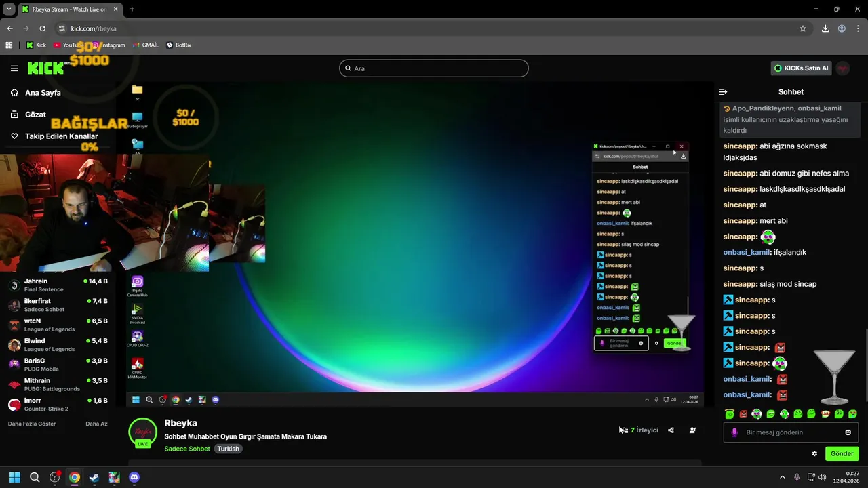Open a new browser tab
Image resolution: width=868 pixels, height=488 pixels.
coord(132,9)
